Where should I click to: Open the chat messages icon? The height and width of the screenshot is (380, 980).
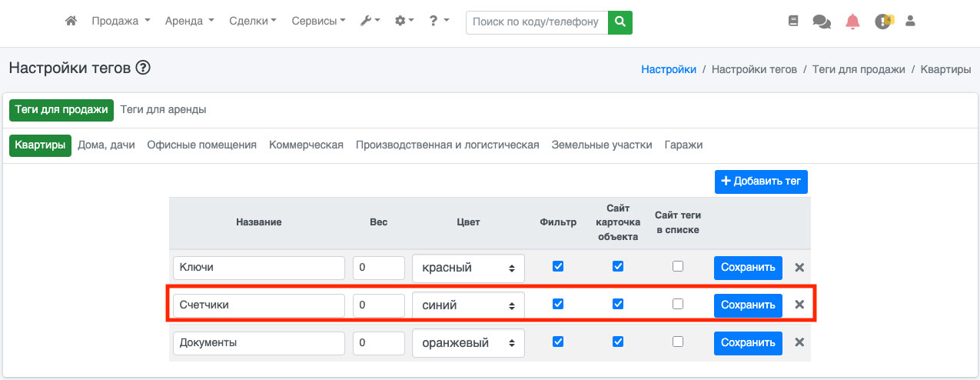click(821, 22)
